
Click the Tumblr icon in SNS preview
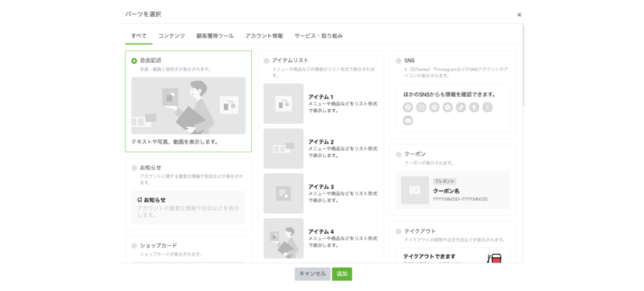tap(474, 107)
